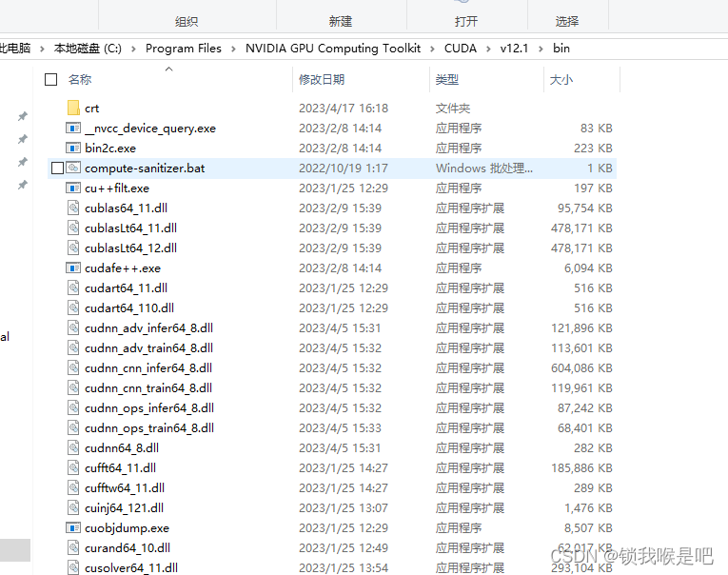Click the cublasLt64_12.dll file icon
Image resolution: width=728 pixels, height=575 pixels.
click(x=73, y=248)
